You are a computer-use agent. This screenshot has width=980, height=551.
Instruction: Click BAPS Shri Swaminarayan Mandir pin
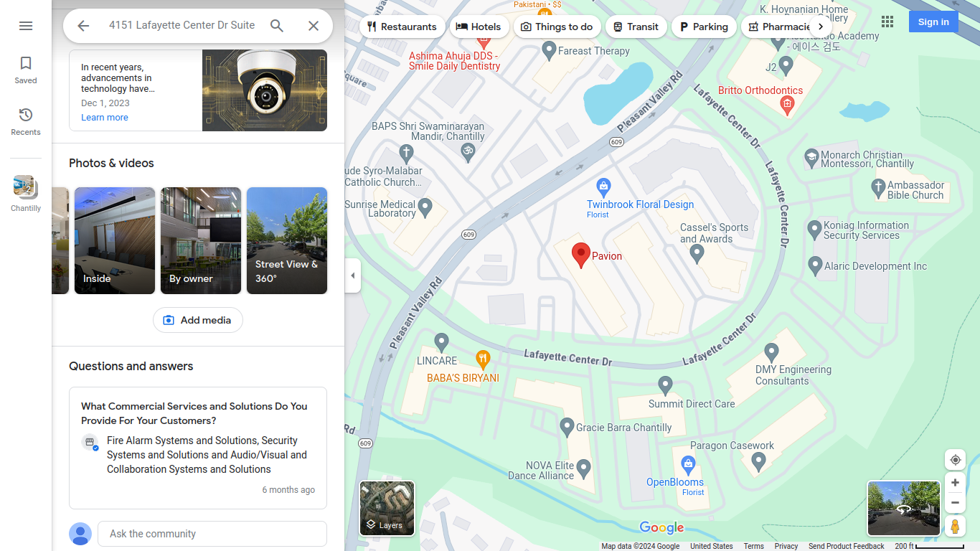pyautogui.click(x=468, y=152)
